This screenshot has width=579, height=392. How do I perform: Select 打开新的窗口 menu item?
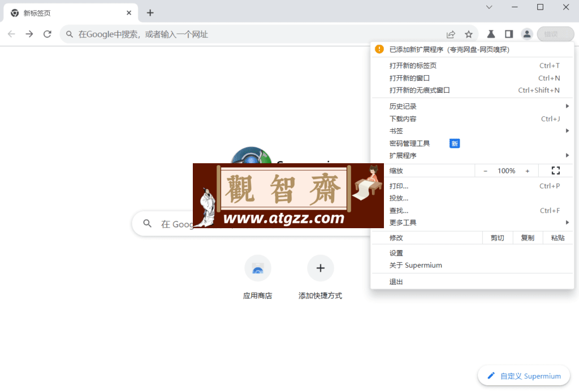tap(472, 78)
